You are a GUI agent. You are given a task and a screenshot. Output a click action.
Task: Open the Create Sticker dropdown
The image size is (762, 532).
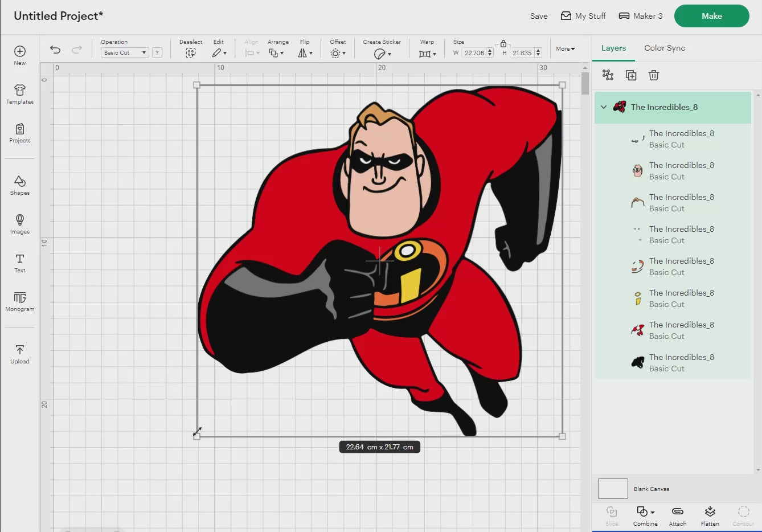[x=382, y=54]
